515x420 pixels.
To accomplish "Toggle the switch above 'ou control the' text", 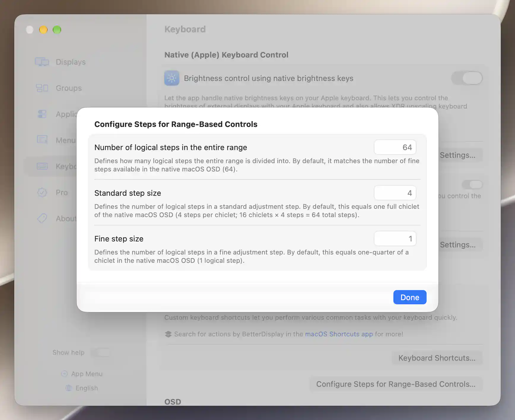I will (x=472, y=184).
